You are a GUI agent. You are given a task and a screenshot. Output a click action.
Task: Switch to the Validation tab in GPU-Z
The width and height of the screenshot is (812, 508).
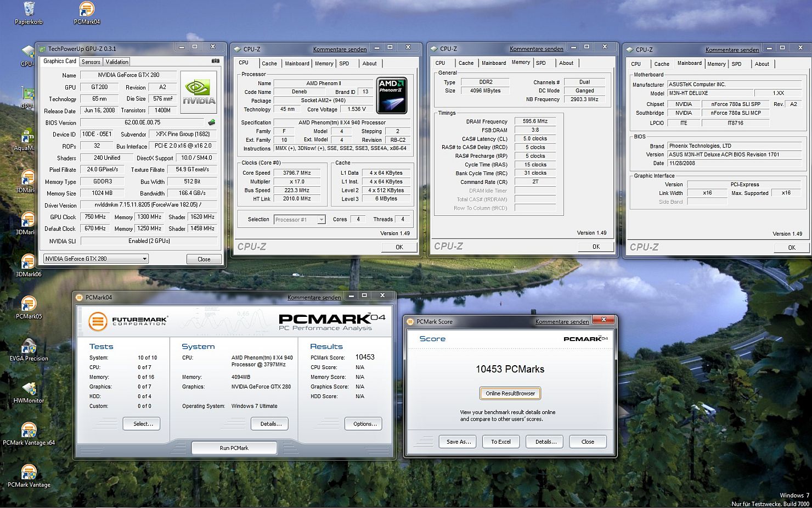[x=117, y=62]
